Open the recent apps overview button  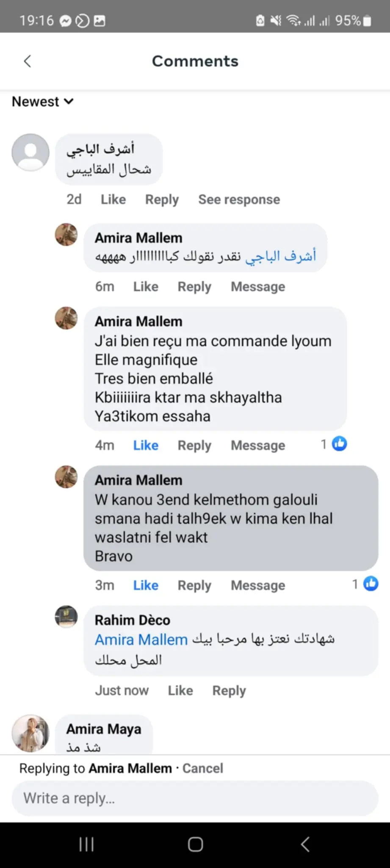[86, 844]
